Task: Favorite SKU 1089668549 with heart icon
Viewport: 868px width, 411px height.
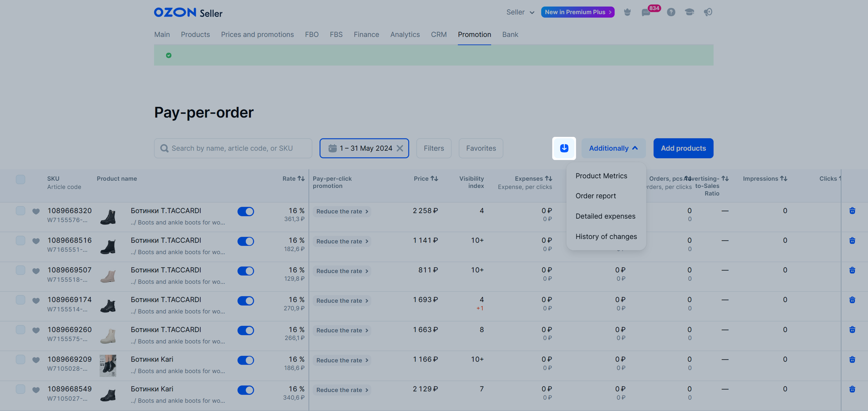Action: coord(36,390)
